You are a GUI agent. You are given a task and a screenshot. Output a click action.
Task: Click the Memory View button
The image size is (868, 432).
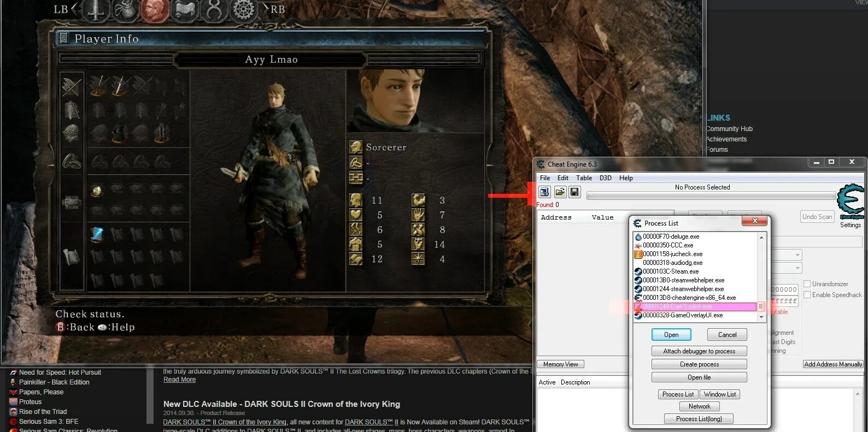click(560, 364)
